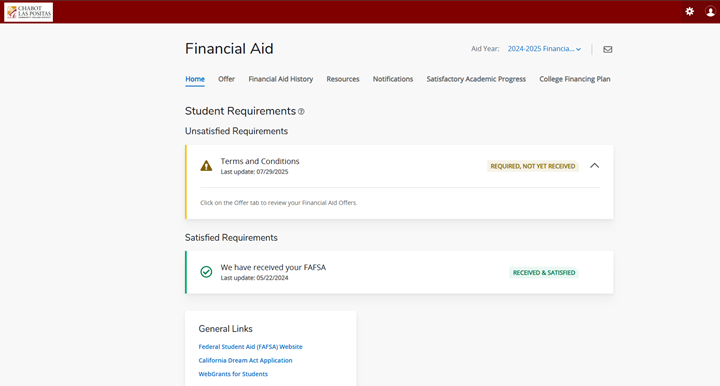Go to the Resources tab
Screen dimensions: 720x386
coord(343,79)
